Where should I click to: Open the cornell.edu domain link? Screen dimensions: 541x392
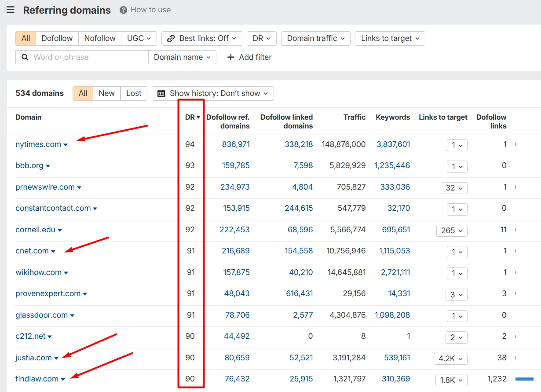36,230
